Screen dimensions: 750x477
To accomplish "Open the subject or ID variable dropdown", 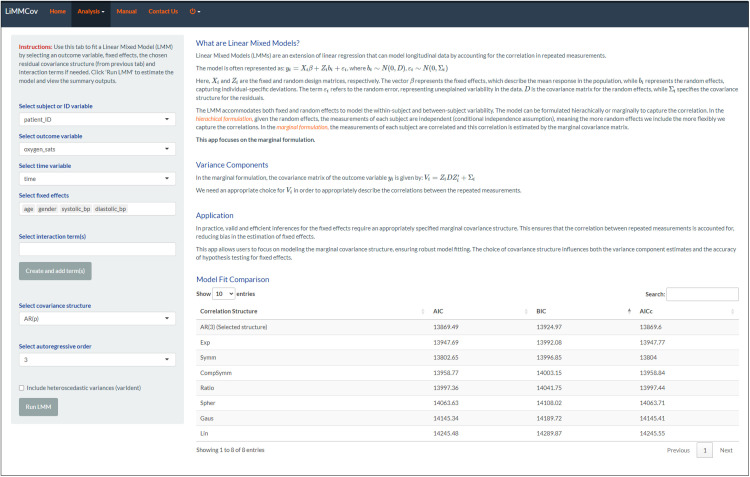I will tap(95, 119).
